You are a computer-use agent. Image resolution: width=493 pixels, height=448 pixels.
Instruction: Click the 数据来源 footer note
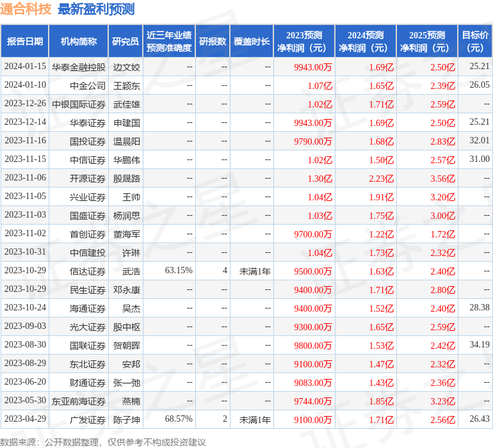[103, 442]
